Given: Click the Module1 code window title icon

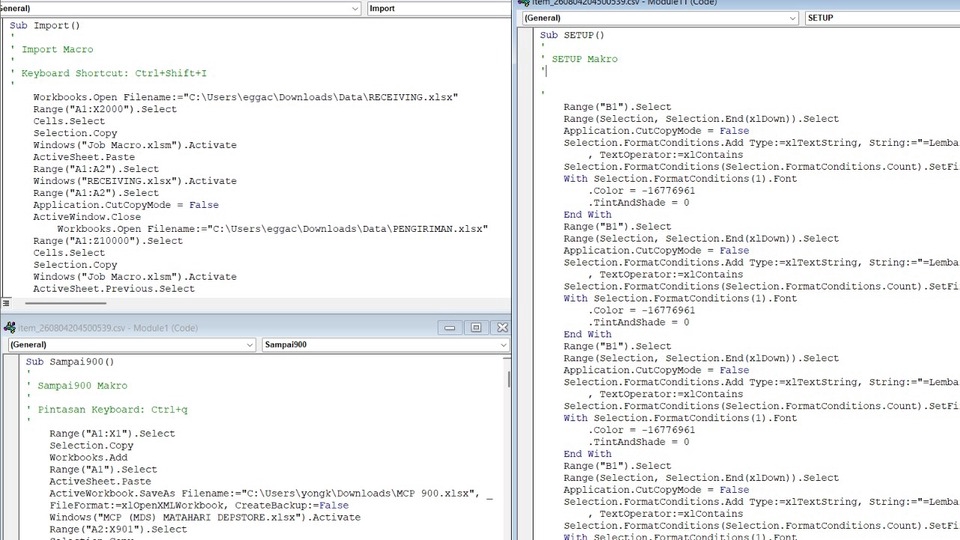Looking at the screenshot, I should 10,328.
